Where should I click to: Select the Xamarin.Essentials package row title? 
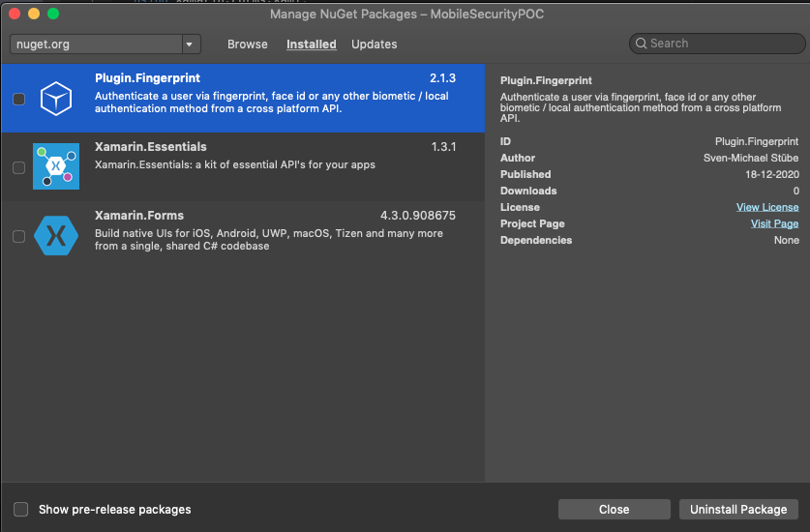click(x=151, y=147)
